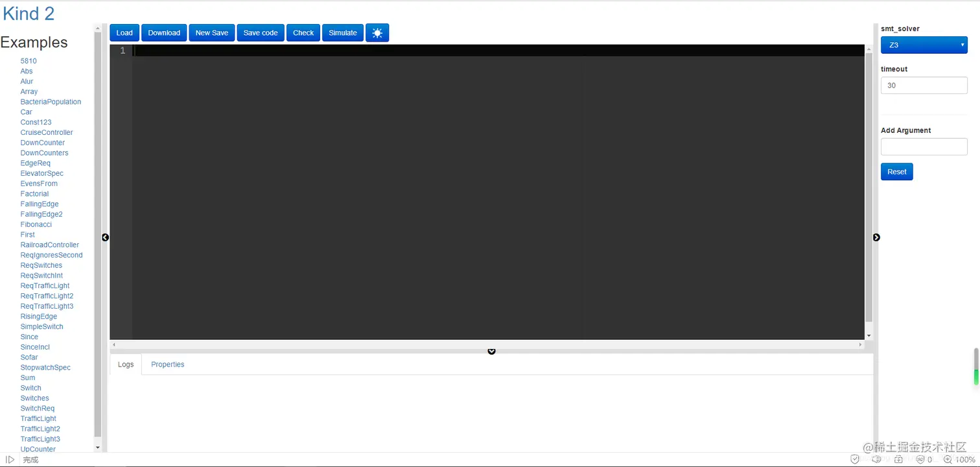Collapse the editor with the down chevron

[491, 351]
